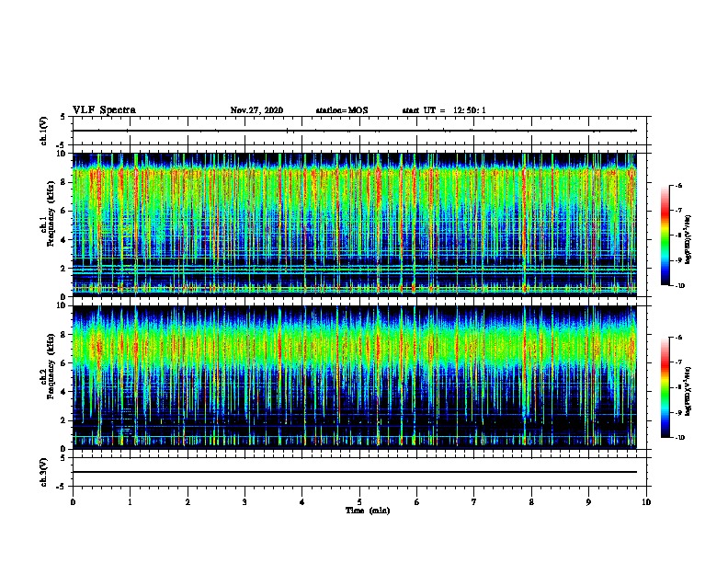The image size is (728, 563).
Task: Click the 'start UT = 12:50: 1' text
Action: point(444,110)
